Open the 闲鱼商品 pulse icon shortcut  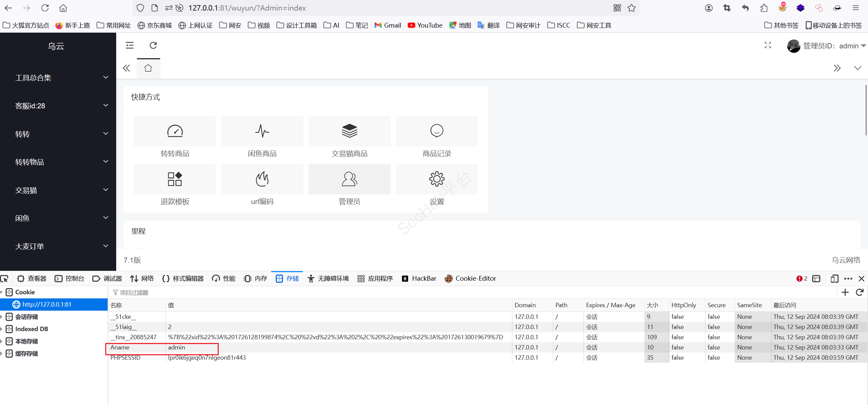pyautogui.click(x=262, y=131)
